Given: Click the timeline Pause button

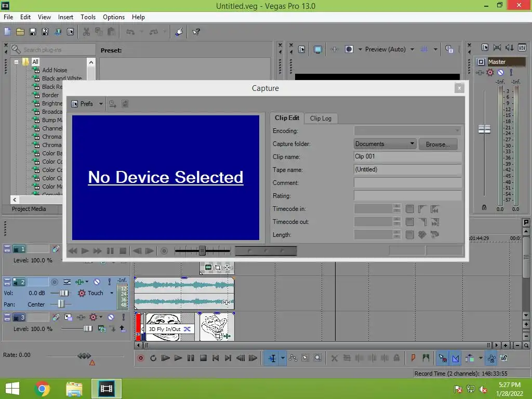Looking at the screenshot, I should [x=191, y=358].
